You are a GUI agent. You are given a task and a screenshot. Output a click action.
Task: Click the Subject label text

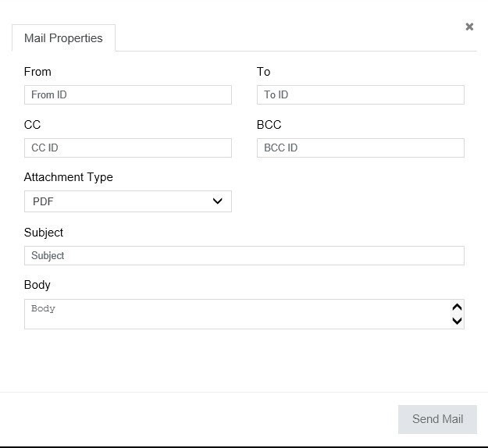tap(44, 233)
